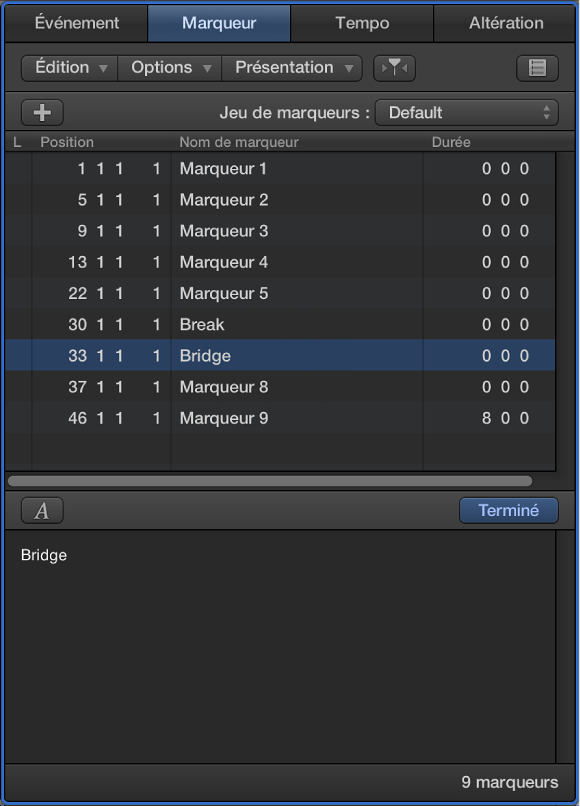Open the 'Jeu de marqueurs' Default popup
Viewport: 580px width, 806px height.
(x=466, y=112)
